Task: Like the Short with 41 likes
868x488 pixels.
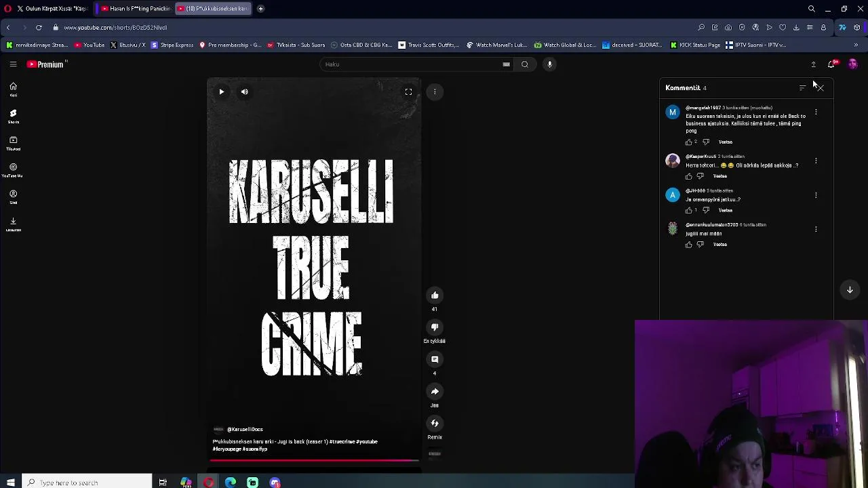Action: pos(435,295)
